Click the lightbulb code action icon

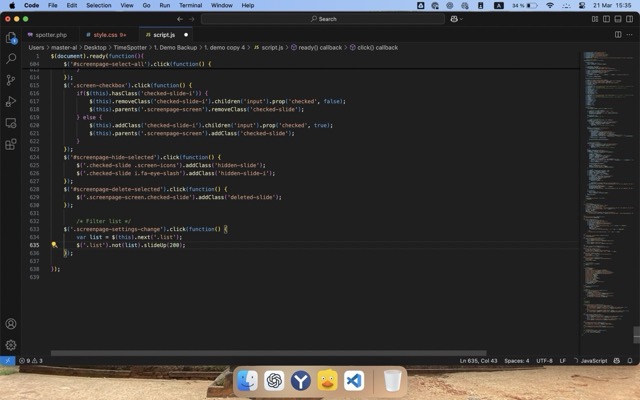click(x=54, y=245)
